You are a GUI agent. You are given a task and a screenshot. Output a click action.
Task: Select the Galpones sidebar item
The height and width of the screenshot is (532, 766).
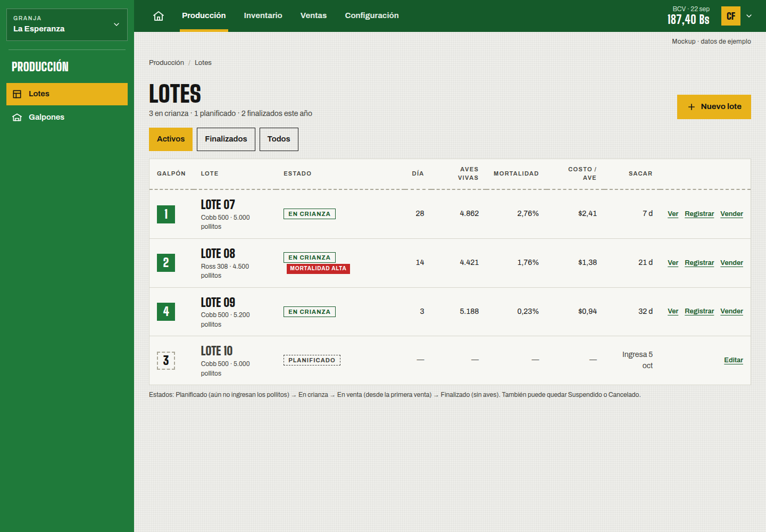[67, 118]
